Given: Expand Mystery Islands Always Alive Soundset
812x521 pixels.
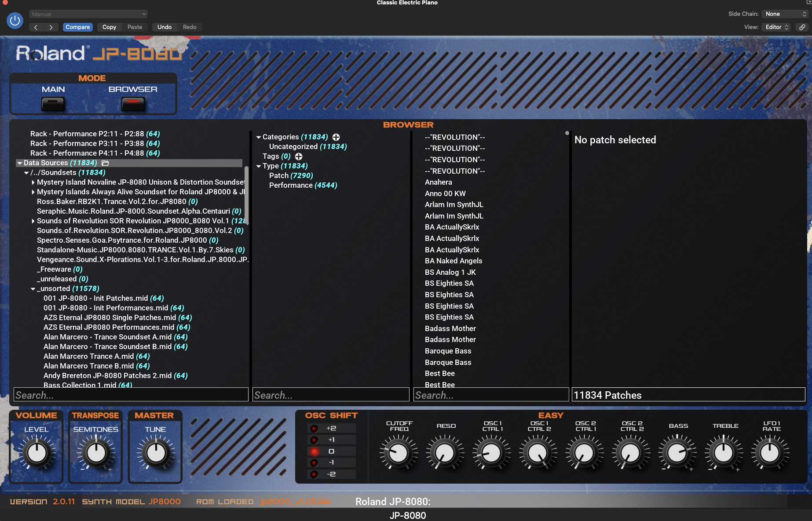Looking at the screenshot, I should (33, 192).
